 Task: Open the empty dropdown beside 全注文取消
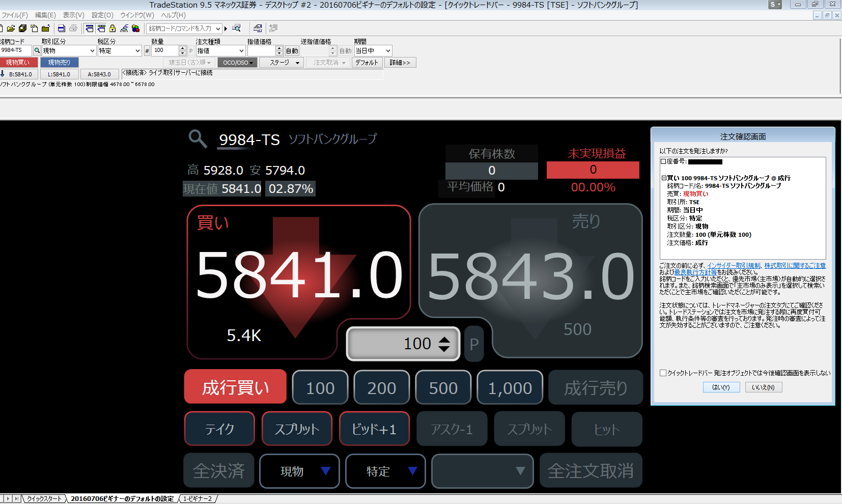pyautogui.click(x=482, y=471)
